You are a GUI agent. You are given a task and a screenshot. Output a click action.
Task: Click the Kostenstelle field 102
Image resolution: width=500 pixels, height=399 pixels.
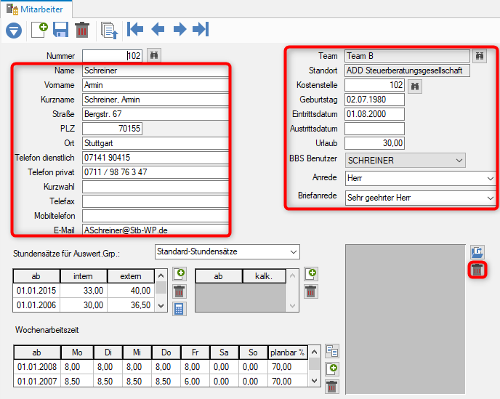point(375,85)
